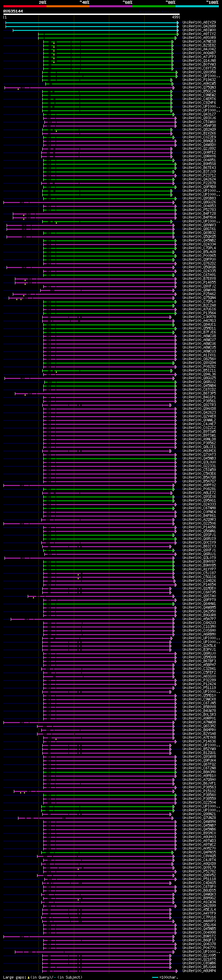The image size is (222, 980).
Task: Click the red 20% identity legend segment
Action: point(25,6)
